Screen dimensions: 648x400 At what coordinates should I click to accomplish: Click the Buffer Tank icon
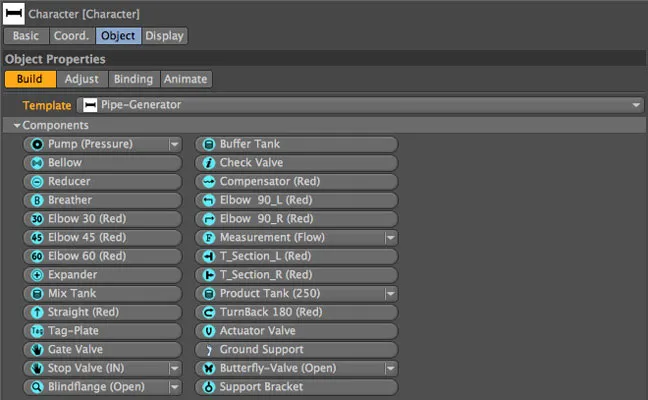[209, 144]
